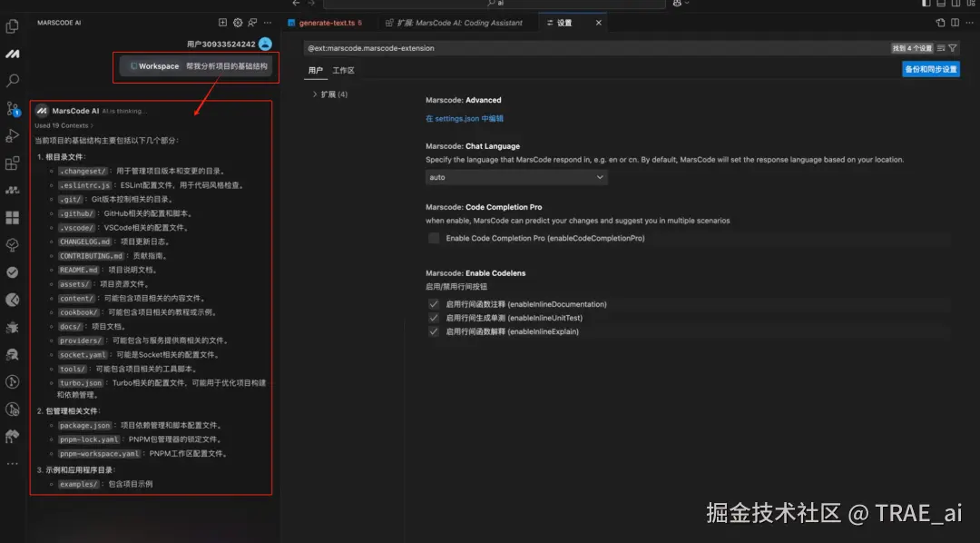The width and height of the screenshot is (980, 543).
Task: Open Source Control with one pending change
Action: [x=12, y=108]
